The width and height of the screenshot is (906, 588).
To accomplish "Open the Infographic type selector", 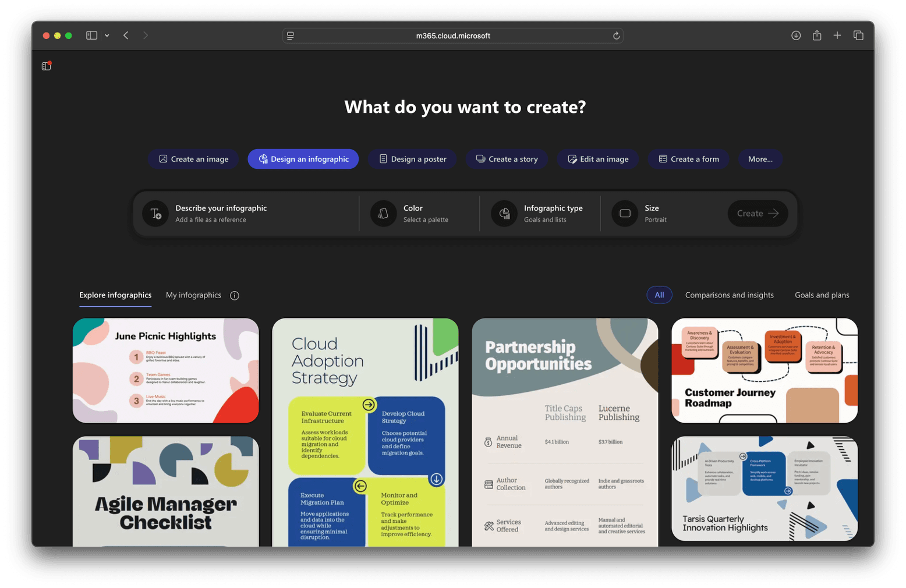I will (539, 214).
